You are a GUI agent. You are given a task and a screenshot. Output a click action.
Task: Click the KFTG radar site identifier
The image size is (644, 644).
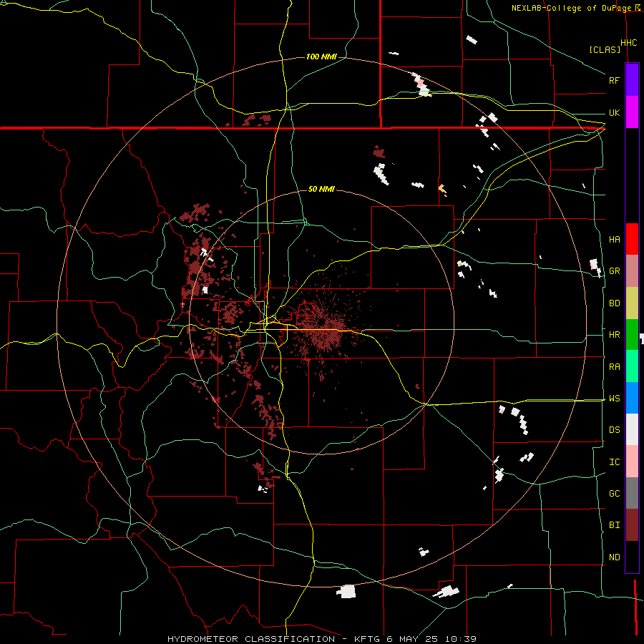point(368,639)
